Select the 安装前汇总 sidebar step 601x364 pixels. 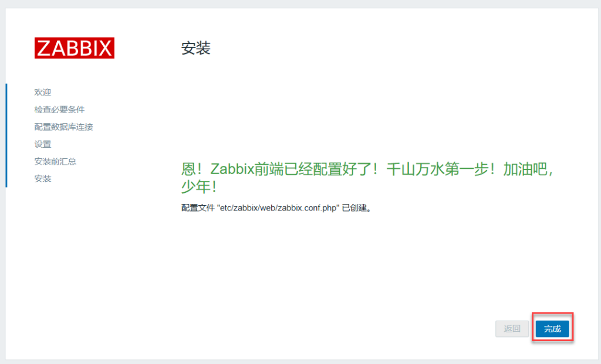55,161
